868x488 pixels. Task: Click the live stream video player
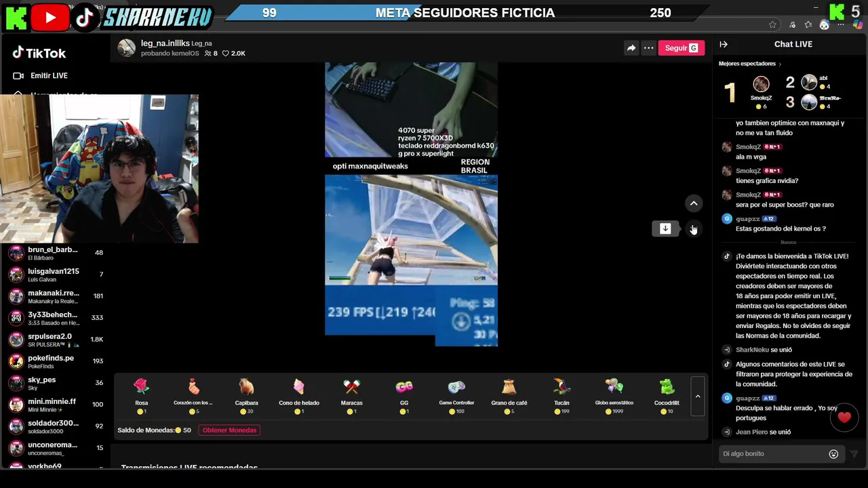[411, 204]
